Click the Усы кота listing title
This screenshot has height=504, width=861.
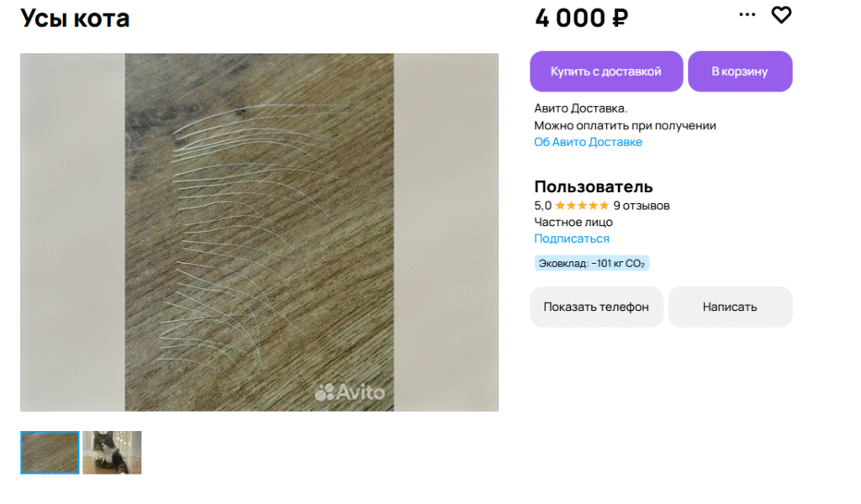pyautogui.click(x=75, y=18)
